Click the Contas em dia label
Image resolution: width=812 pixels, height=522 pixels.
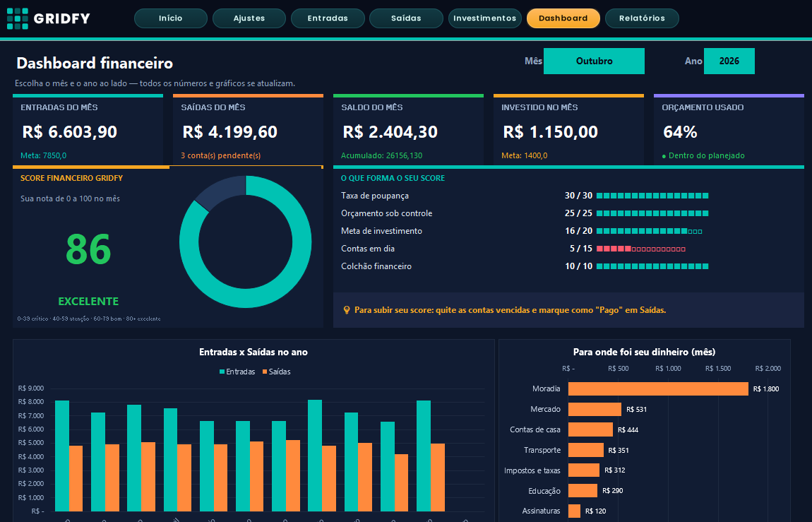pos(368,249)
